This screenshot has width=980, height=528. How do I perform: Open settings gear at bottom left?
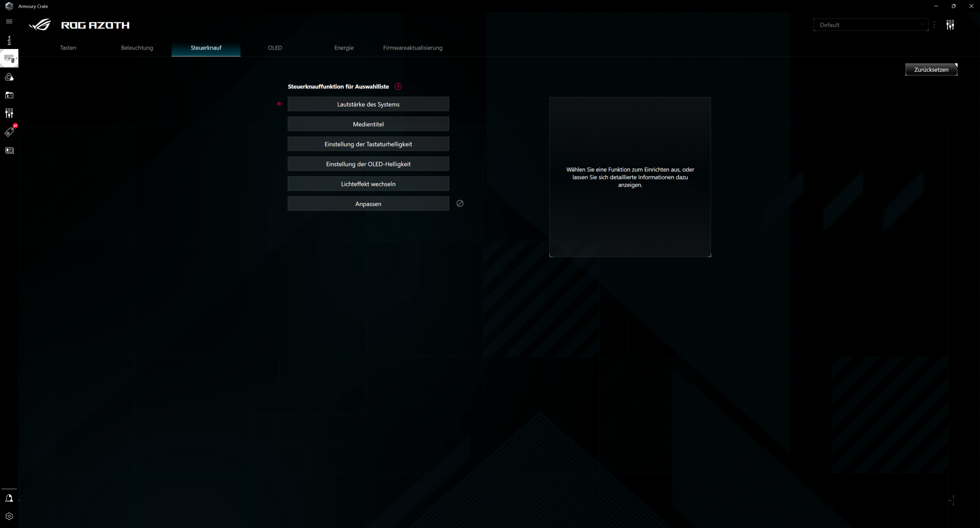pos(9,516)
